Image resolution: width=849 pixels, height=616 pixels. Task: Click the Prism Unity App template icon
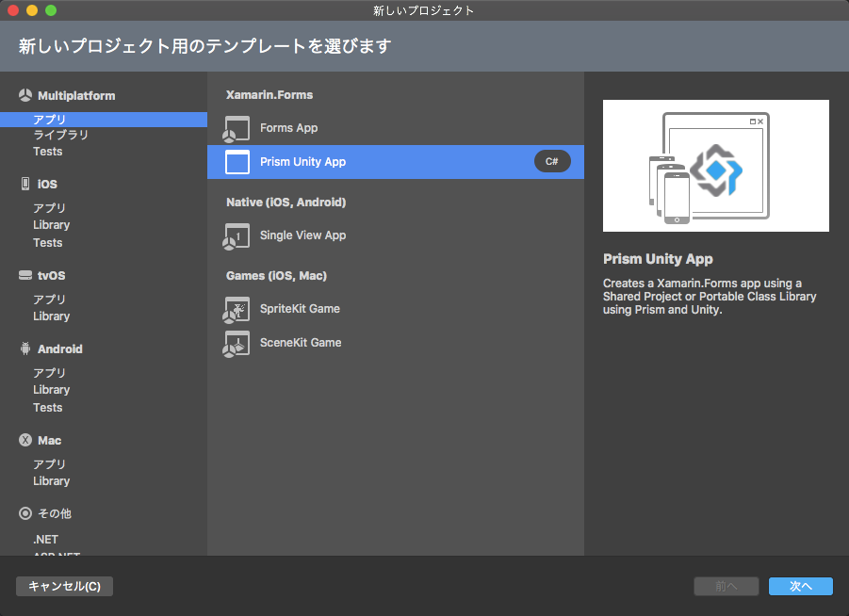tap(237, 162)
